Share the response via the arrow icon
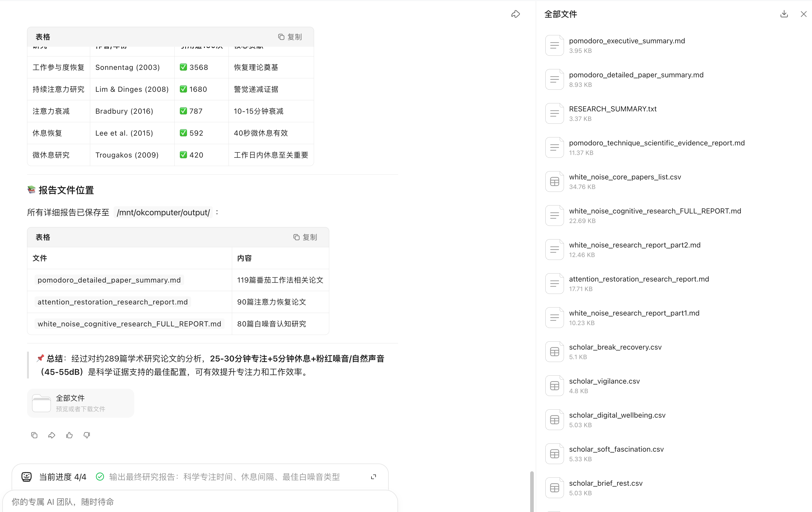Screen dimensions: 812x512 pyautogui.click(x=52, y=435)
